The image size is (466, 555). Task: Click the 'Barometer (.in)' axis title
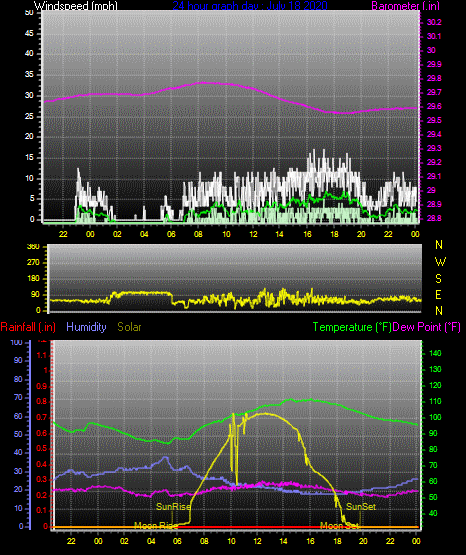[x=406, y=6]
